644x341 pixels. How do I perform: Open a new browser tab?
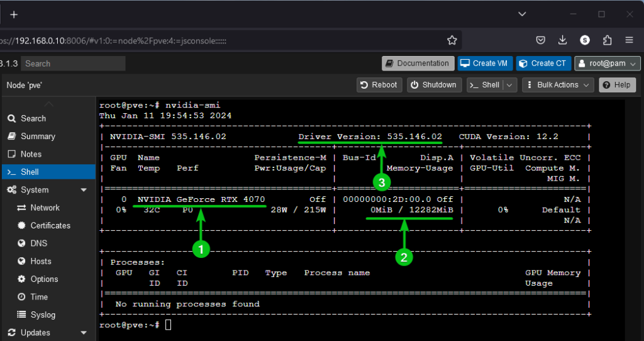click(14, 14)
